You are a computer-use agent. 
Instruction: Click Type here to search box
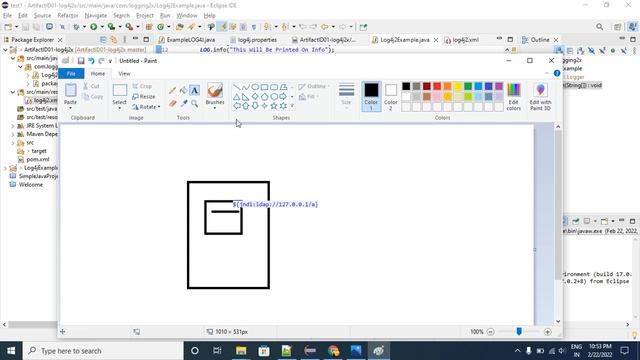click(x=102, y=351)
